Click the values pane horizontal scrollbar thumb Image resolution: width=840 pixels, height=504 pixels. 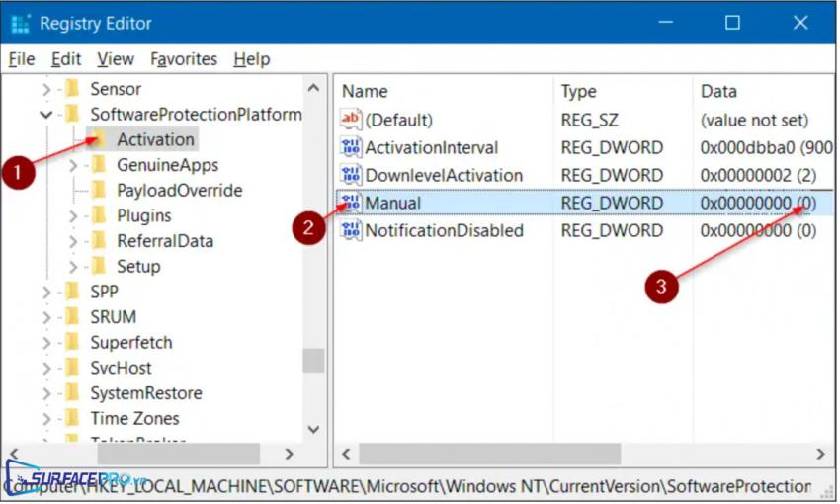coord(489,454)
